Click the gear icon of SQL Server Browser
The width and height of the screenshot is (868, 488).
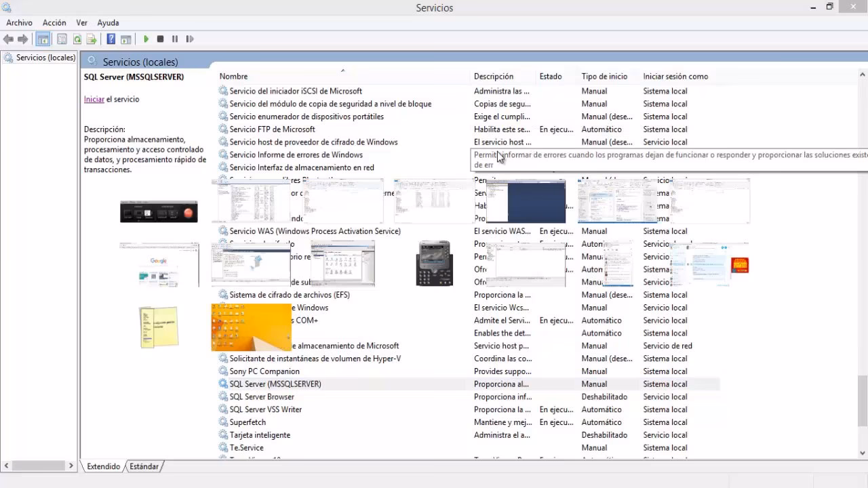tap(223, 397)
